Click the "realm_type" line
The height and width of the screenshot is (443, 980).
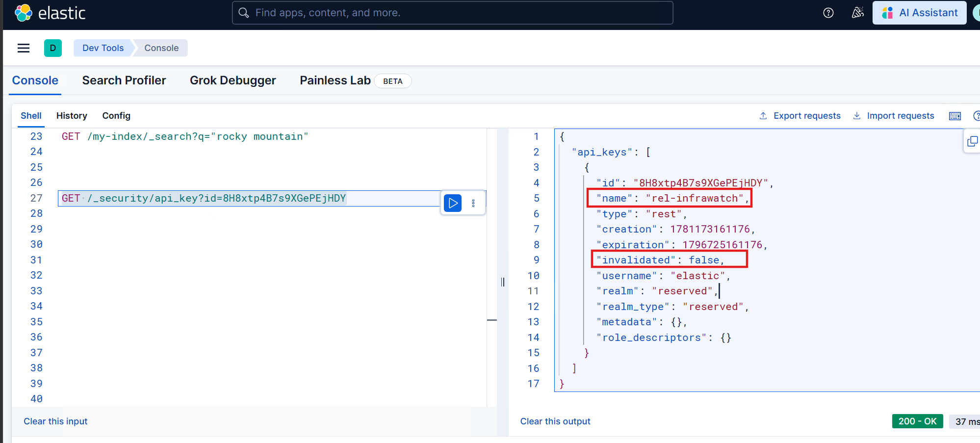click(672, 307)
